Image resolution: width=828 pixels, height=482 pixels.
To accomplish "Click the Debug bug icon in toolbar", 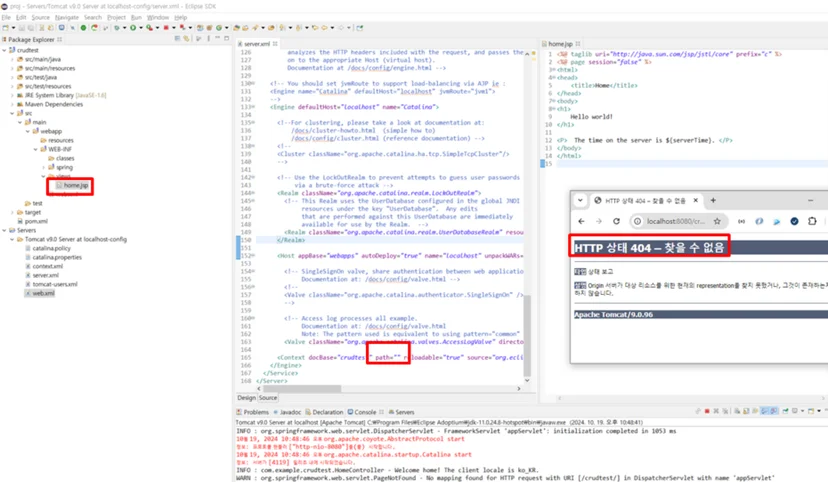I will coord(117,27).
